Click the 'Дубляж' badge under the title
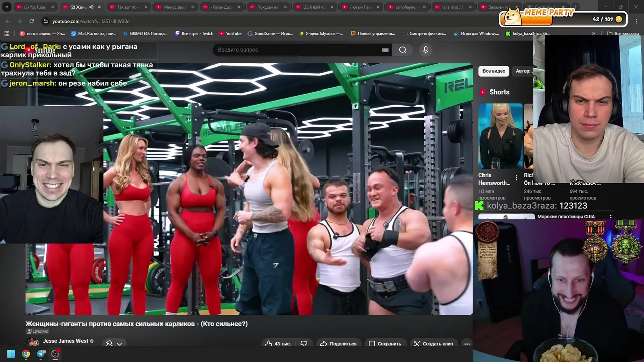644x362 pixels. tap(37, 331)
